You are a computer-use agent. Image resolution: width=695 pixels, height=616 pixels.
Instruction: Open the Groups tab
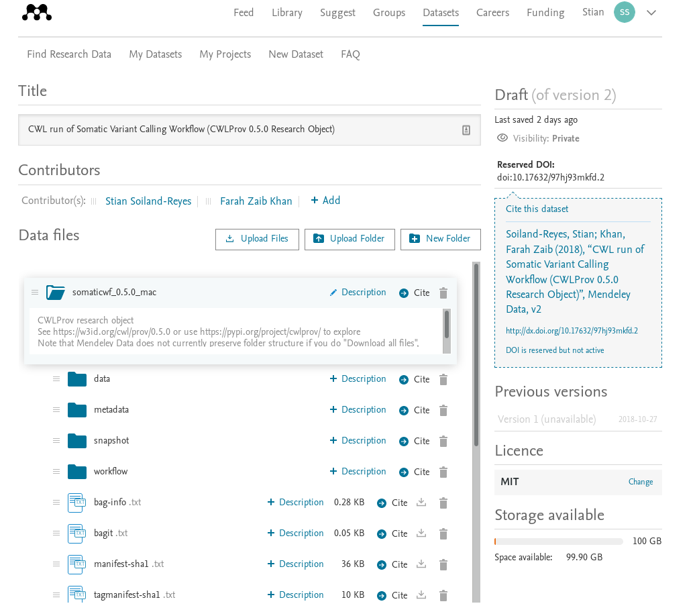tap(388, 13)
